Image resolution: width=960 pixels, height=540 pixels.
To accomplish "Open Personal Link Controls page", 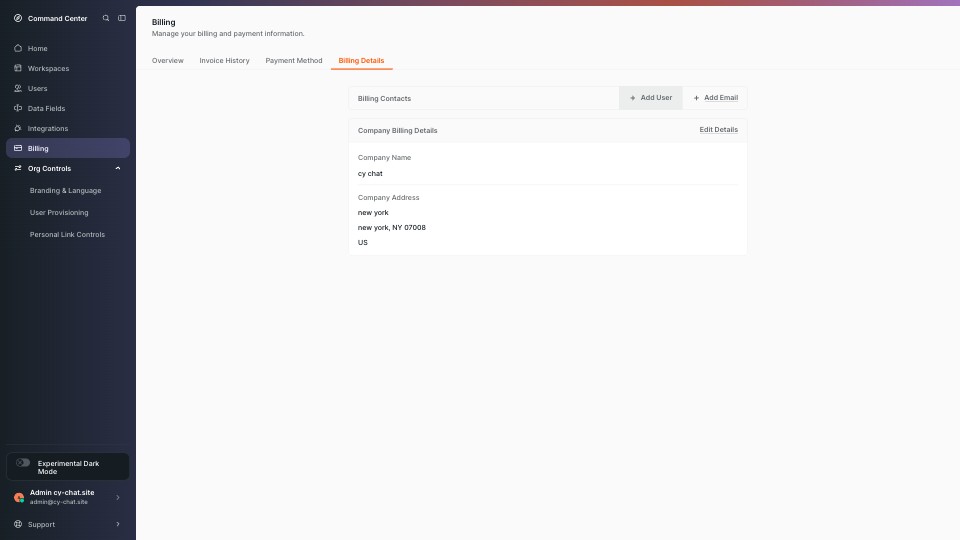I will pos(67,234).
